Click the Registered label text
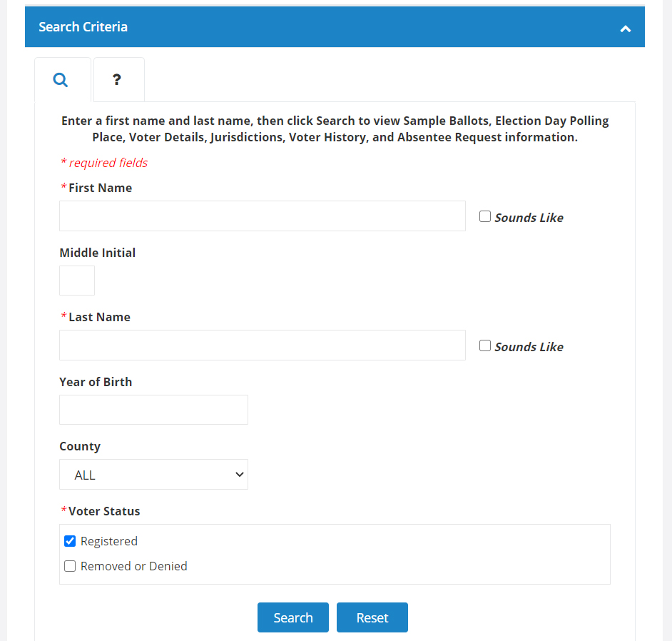 (x=109, y=541)
